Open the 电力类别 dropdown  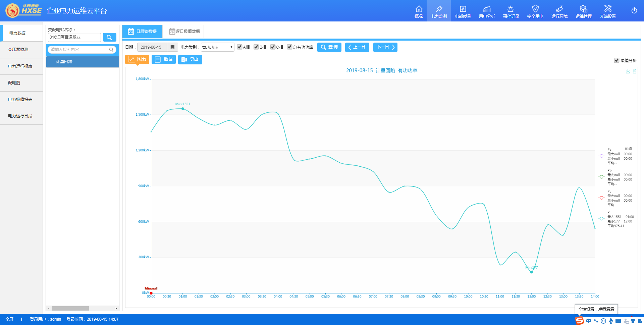pyautogui.click(x=217, y=47)
